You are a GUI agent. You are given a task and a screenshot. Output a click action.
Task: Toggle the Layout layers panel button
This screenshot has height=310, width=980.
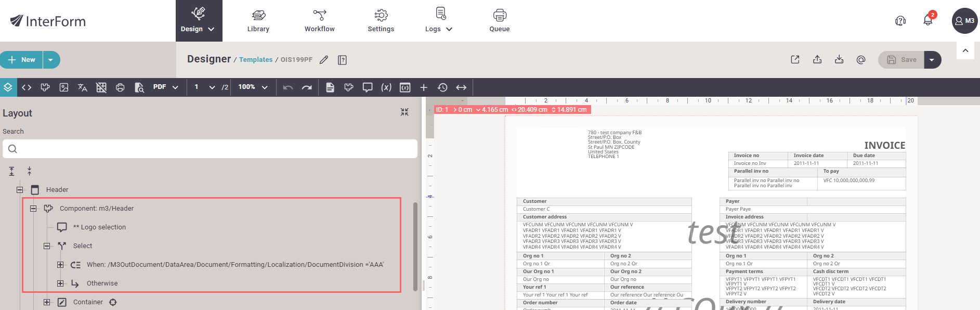coord(8,87)
